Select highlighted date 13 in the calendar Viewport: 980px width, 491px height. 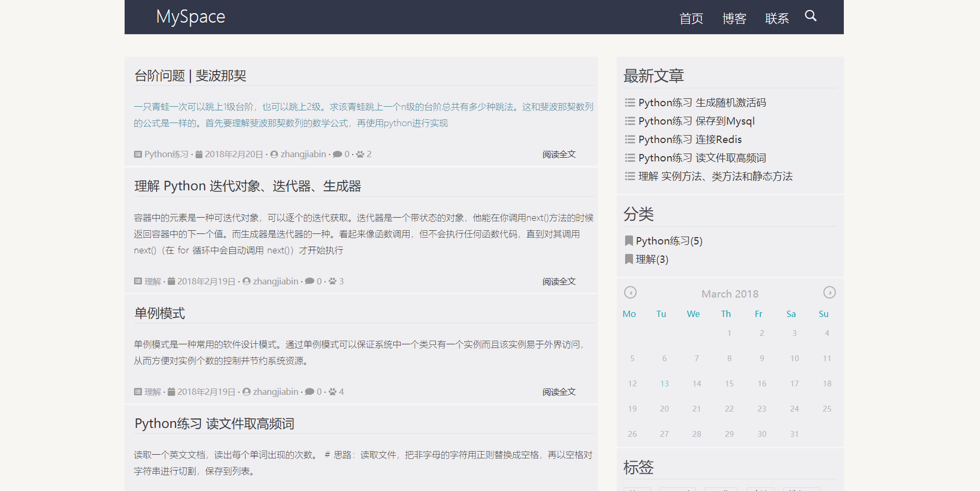point(665,384)
